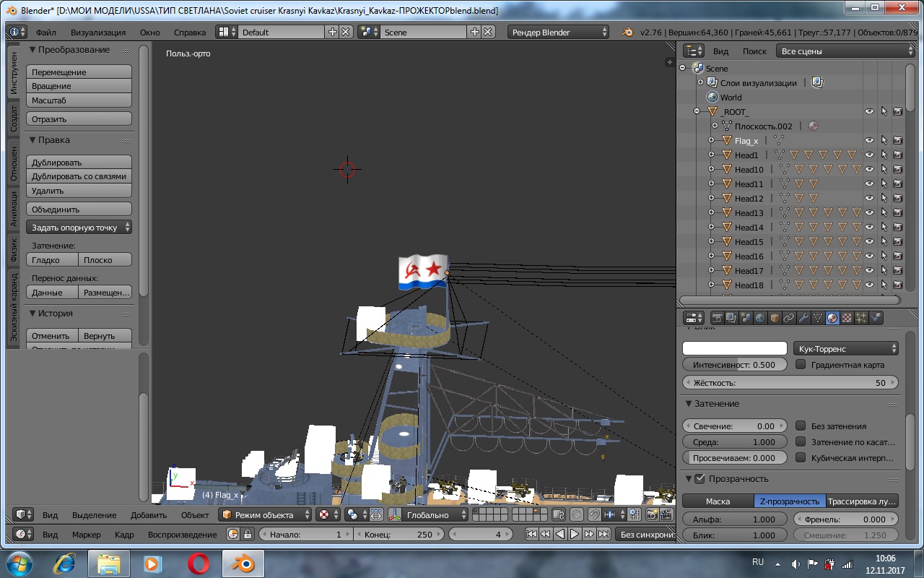Screen dimensions: 924x578
Task: Click the 'Дублировать' button
Action: tap(79, 163)
